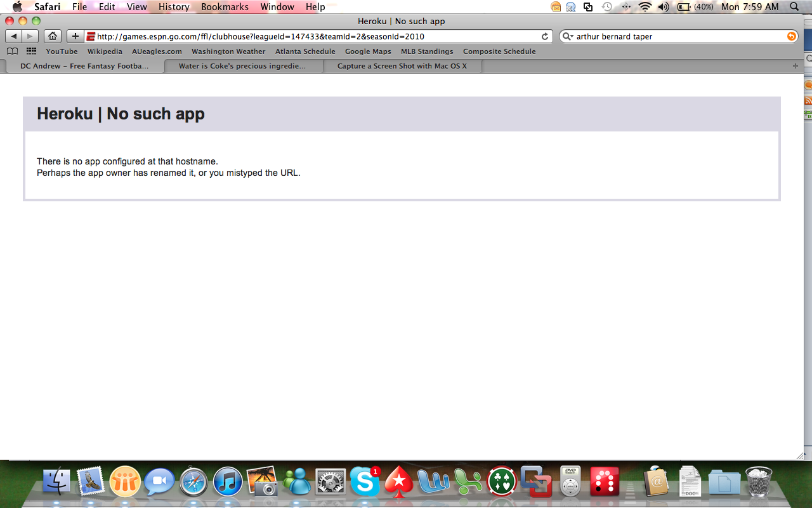Click the Safari compass in the Dock
This screenshot has width=812, height=508.
pos(193,481)
